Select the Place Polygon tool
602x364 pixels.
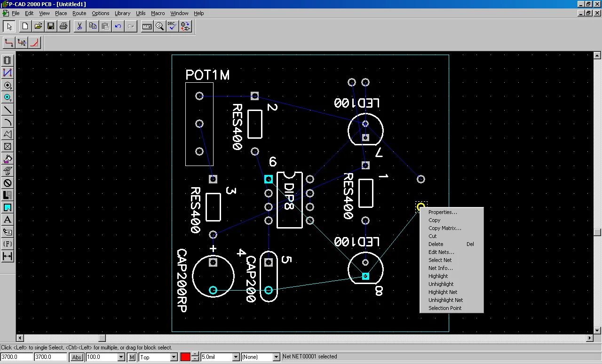8,134
